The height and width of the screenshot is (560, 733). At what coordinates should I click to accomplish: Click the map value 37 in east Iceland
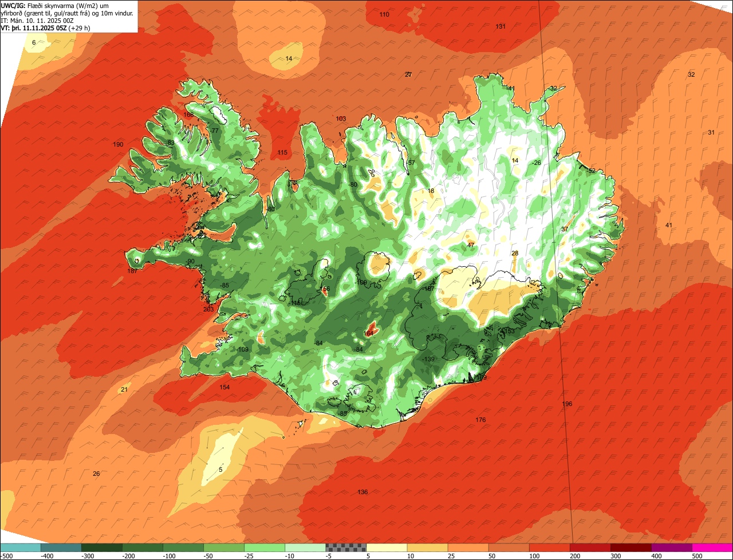pyautogui.click(x=565, y=229)
